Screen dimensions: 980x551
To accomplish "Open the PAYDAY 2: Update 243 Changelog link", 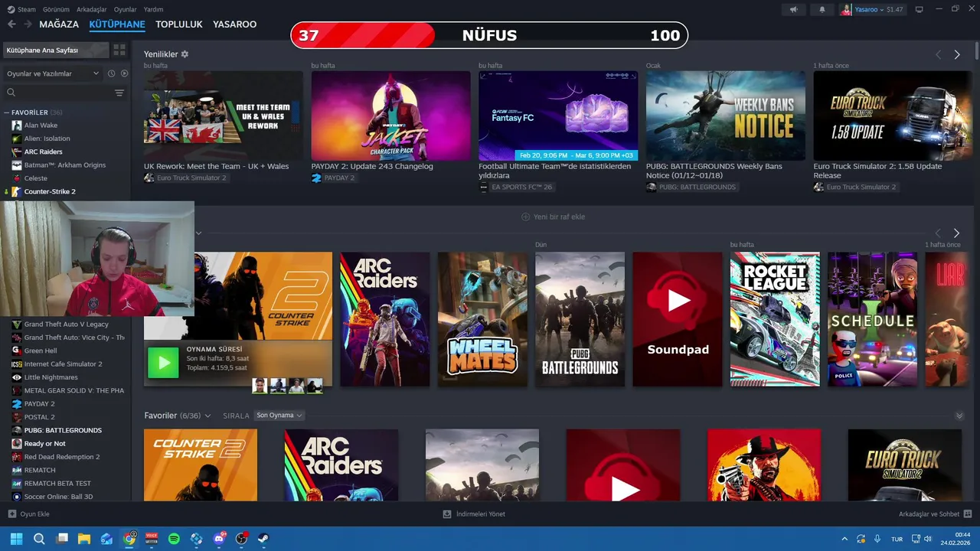I will tap(372, 166).
